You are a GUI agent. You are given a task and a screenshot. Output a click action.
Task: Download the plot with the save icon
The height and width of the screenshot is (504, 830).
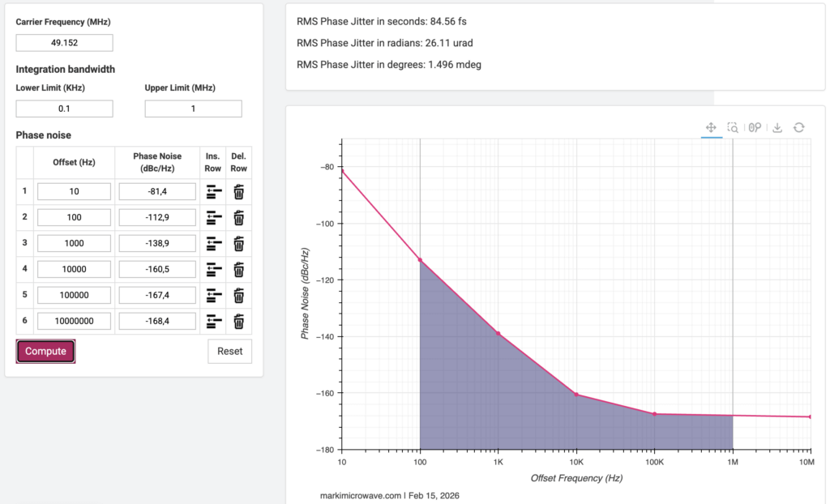(777, 127)
